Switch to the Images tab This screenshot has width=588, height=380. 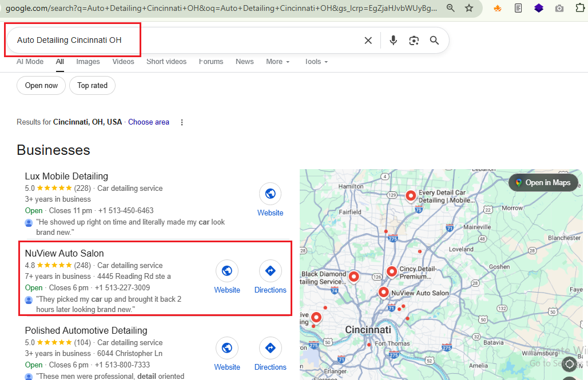coord(88,62)
